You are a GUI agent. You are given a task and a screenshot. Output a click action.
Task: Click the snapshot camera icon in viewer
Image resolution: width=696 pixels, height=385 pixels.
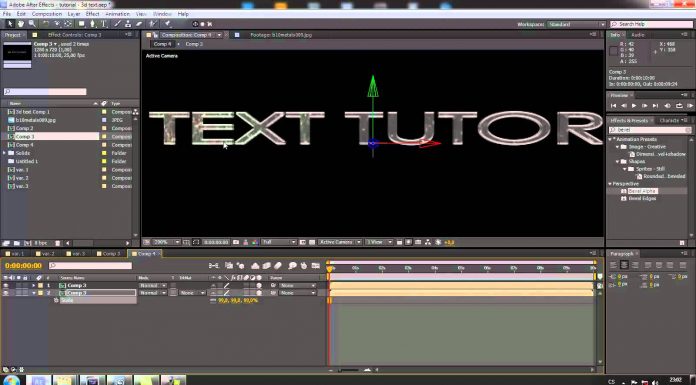(236, 242)
